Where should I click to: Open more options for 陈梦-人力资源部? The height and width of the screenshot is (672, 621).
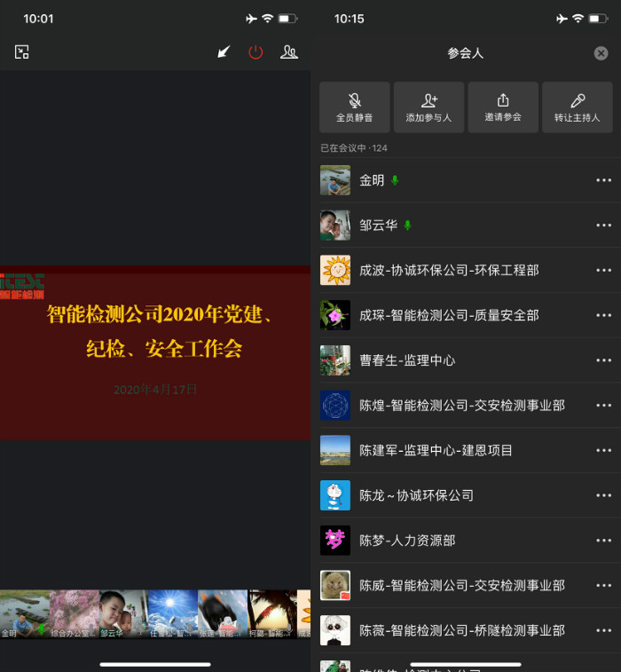(603, 540)
